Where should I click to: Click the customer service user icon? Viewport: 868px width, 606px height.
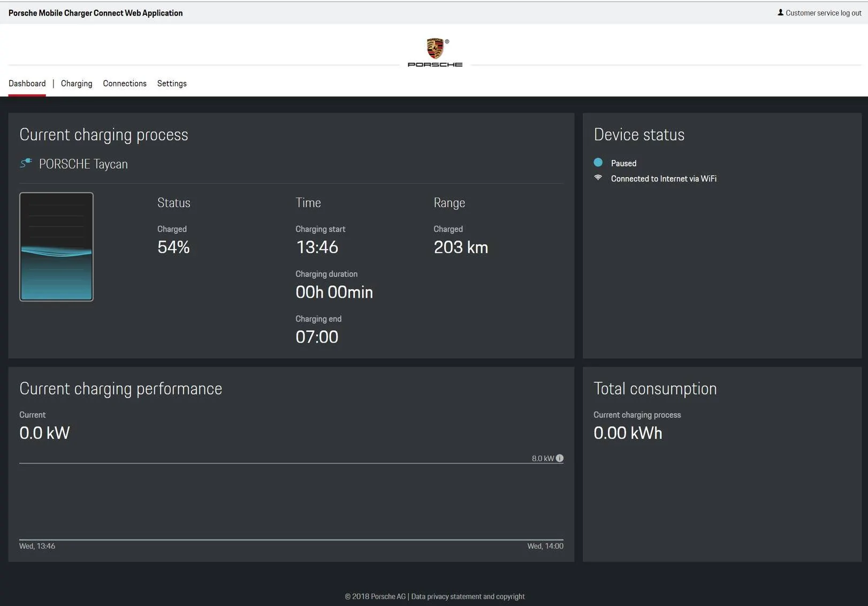pyautogui.click(x=780, y=13)
